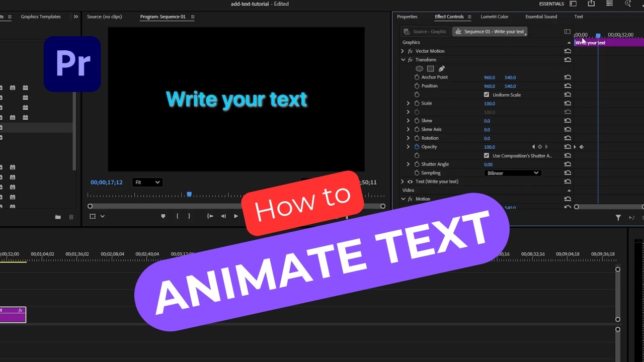Reset the Shutter Angle parameter
This screenshot has width=644, height=362.
tap(568, 164)
